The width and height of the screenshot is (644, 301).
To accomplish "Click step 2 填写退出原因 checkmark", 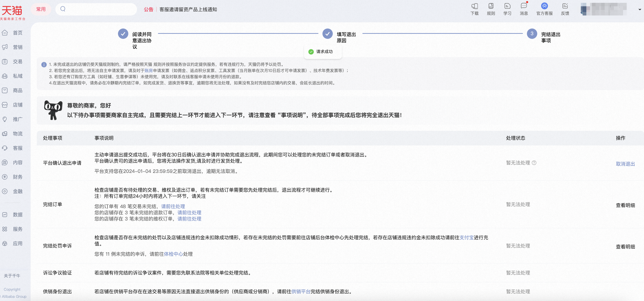I will pos(328,33).
